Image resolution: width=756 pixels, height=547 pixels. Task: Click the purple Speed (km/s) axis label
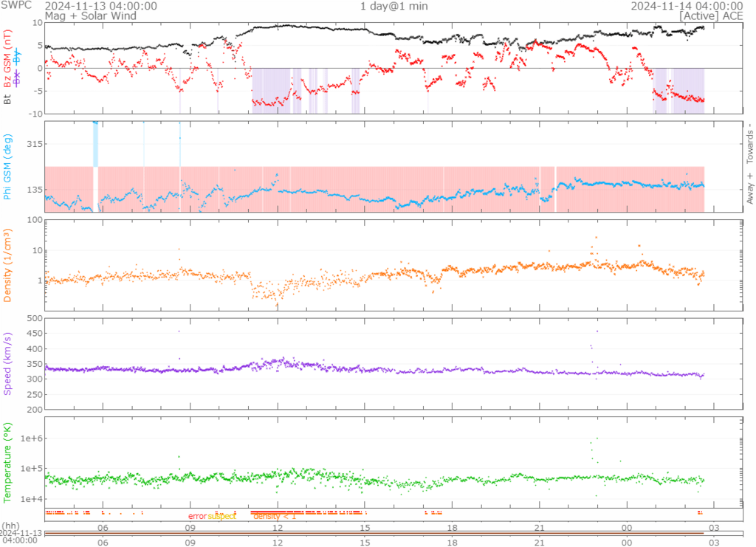pyautogui.click(x=8, y=363)
